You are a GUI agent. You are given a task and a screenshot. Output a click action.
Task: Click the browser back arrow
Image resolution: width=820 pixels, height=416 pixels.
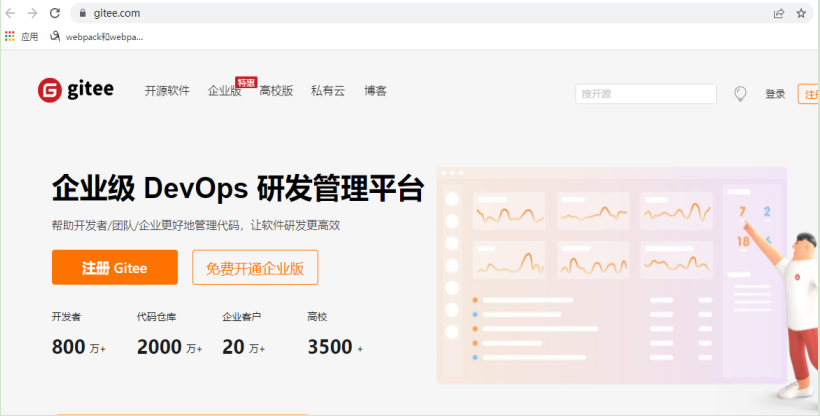pyautogui.click(x=10, y=13)
